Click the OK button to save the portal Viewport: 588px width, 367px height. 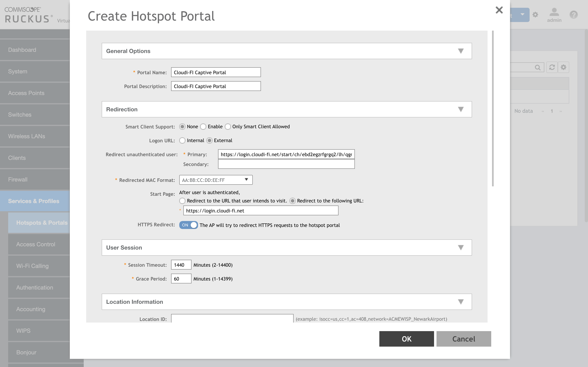(x=406, y=339)
